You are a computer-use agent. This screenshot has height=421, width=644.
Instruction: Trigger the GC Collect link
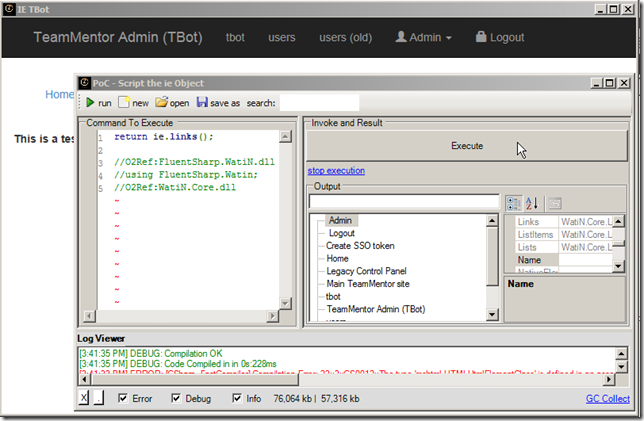tap(607, 400)
